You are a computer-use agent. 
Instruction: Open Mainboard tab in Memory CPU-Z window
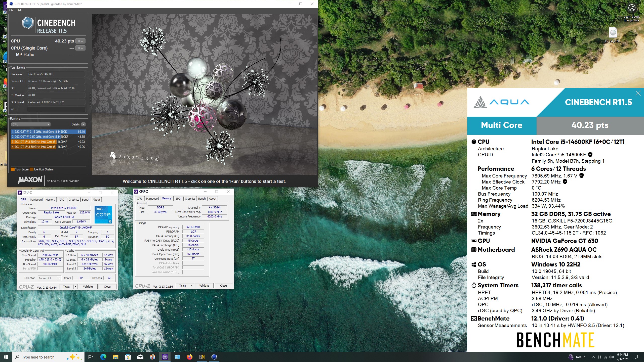[x=152, y=199]
